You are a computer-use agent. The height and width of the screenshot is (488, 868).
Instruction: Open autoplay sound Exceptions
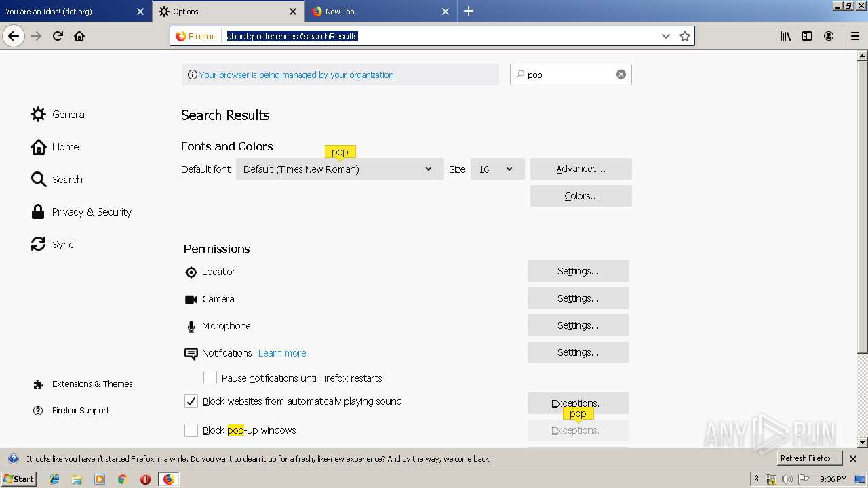578,403
